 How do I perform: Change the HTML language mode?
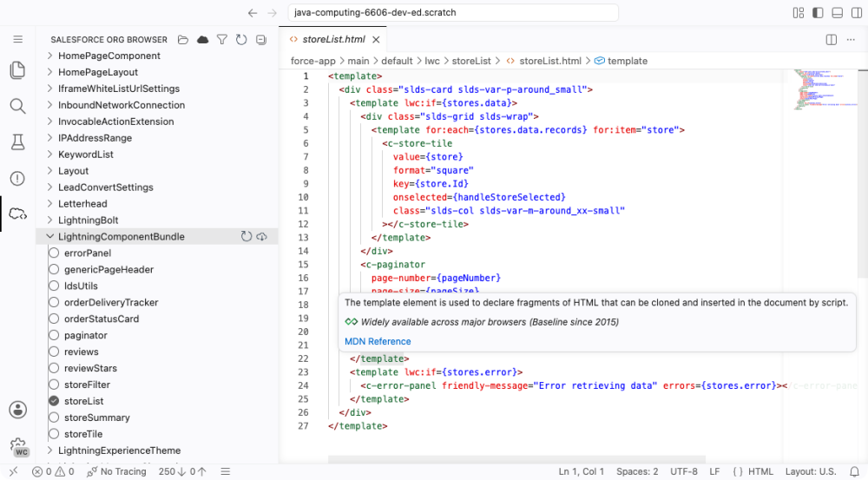tap(760, 471)
